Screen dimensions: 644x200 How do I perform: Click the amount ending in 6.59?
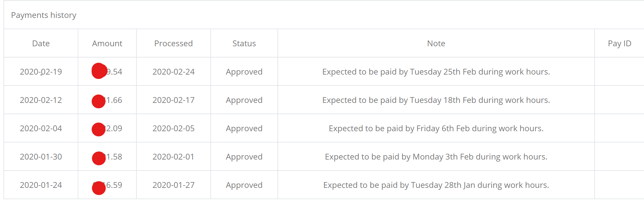(x=113, y=185)
